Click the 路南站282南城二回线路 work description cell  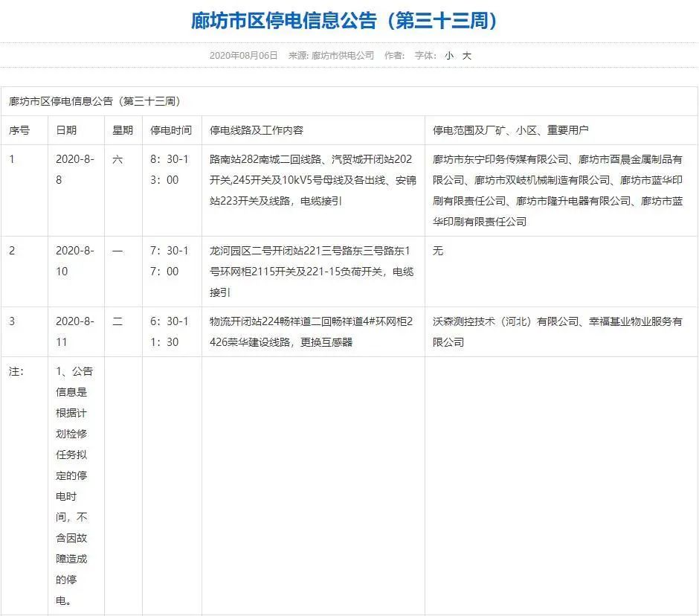click(x=313, y=190)
